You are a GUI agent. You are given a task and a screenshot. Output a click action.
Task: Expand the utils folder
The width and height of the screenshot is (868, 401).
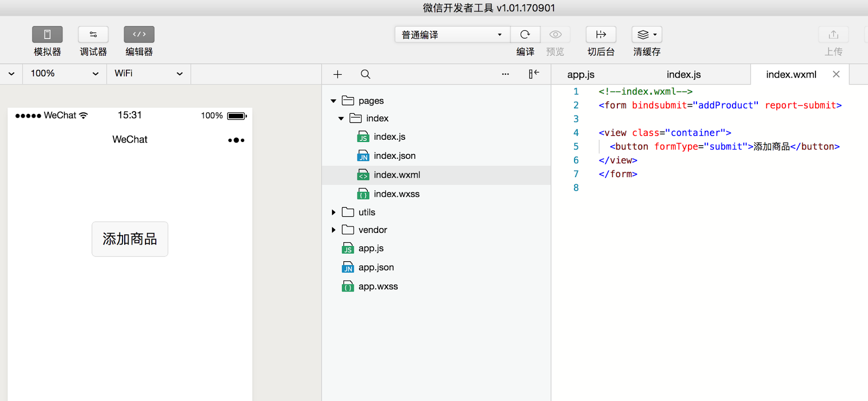334,212
